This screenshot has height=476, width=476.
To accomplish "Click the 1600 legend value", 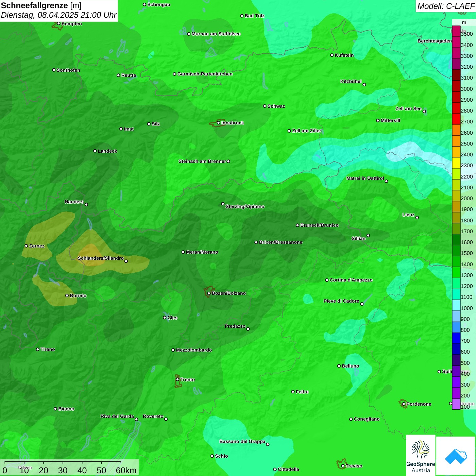I will coord(466,242).
